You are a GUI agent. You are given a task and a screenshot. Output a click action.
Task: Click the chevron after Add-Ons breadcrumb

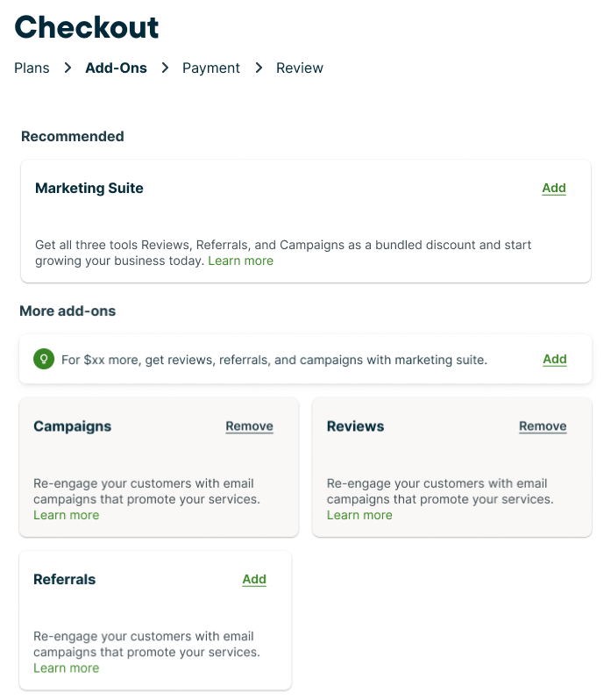point(165,68)
